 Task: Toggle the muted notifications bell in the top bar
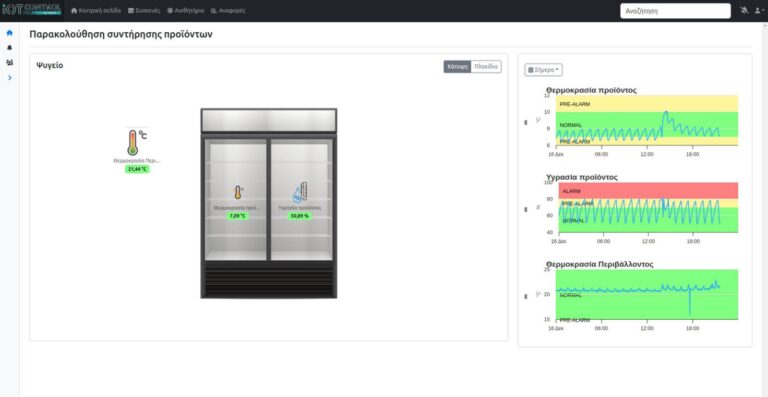pos(744,10)
